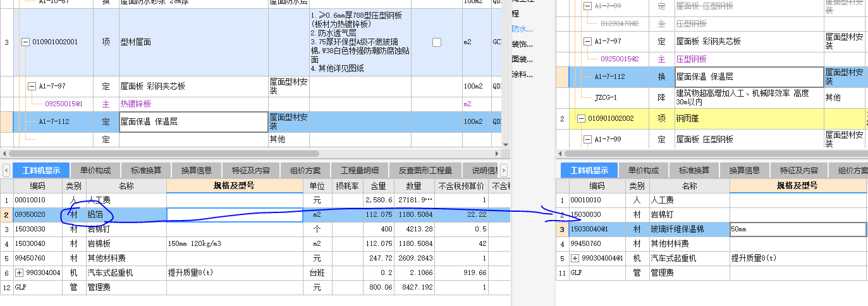The width and height of the screenshot is (868, 306).
Task: Expand 990304004@1 row in right window
Action: (x=574, y=258)
